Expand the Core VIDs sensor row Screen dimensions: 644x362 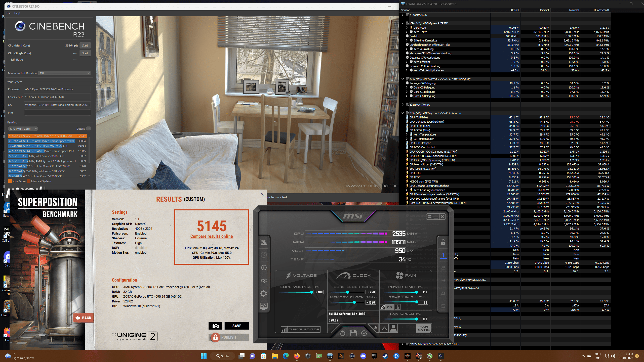click(407, 28)
